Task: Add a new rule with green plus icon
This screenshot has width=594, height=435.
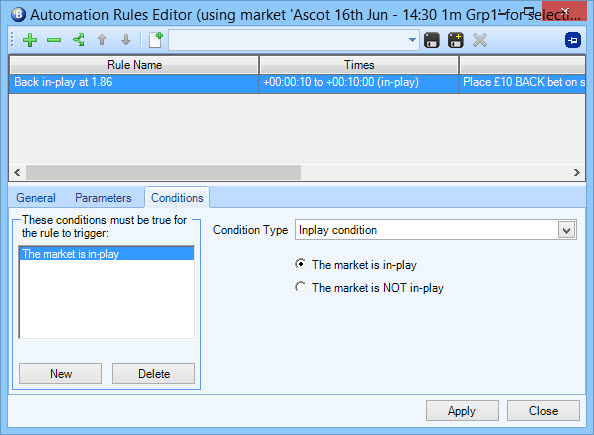Action: coord(30,40)
